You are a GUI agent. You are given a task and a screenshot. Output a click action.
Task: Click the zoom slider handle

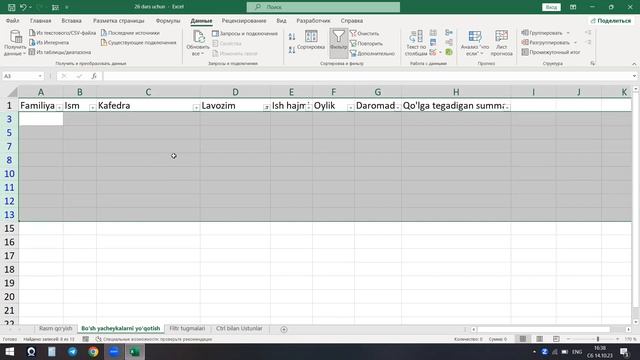(598, 339)
